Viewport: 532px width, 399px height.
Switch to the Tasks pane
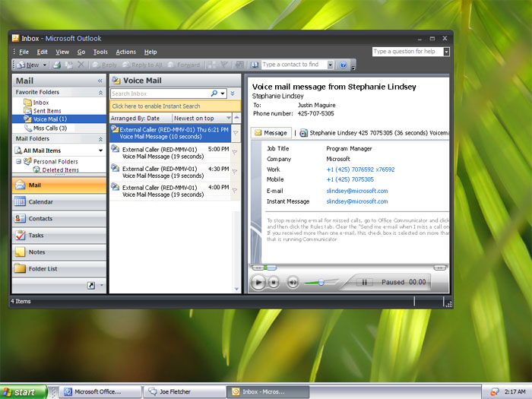(x=59, y=235)
